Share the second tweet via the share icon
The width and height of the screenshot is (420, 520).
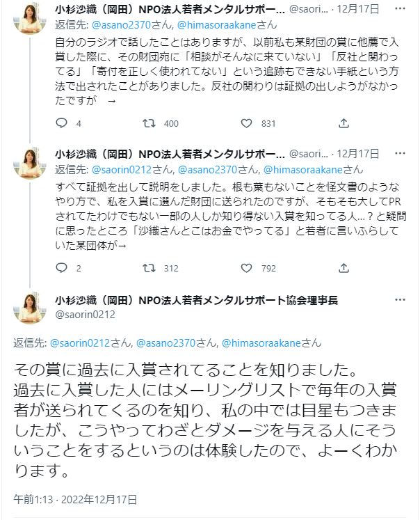click(344, 267)
